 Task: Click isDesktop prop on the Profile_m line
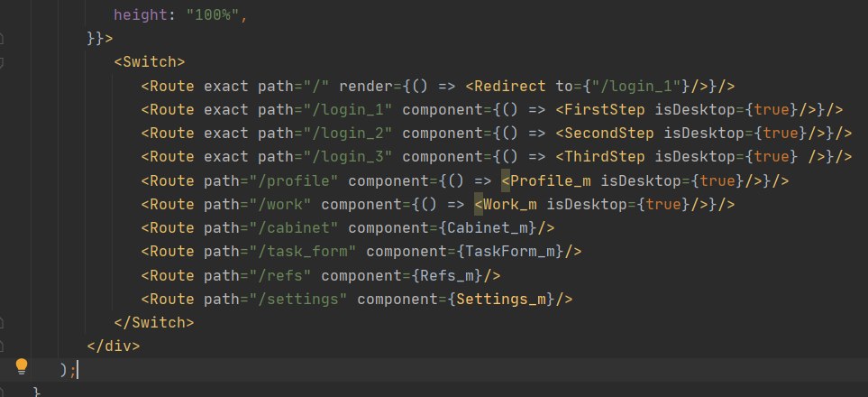click(x=641, y=180)
